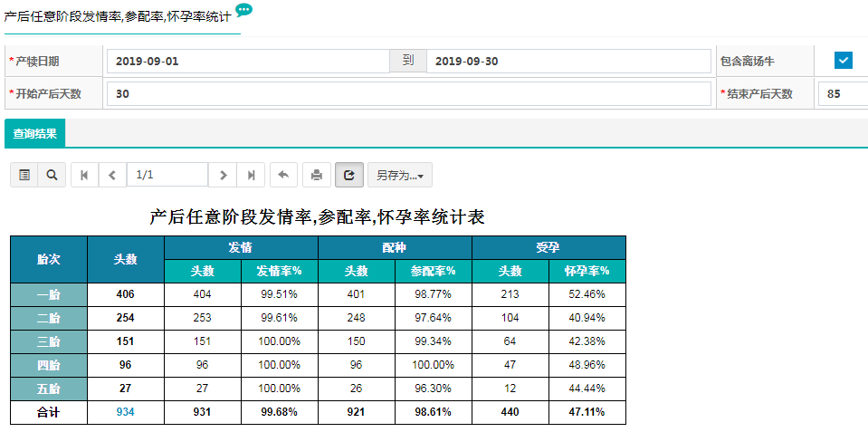Click the 44.44% pregnancy rate cell
The image size is (868, 432).
[x=587, y=389]
